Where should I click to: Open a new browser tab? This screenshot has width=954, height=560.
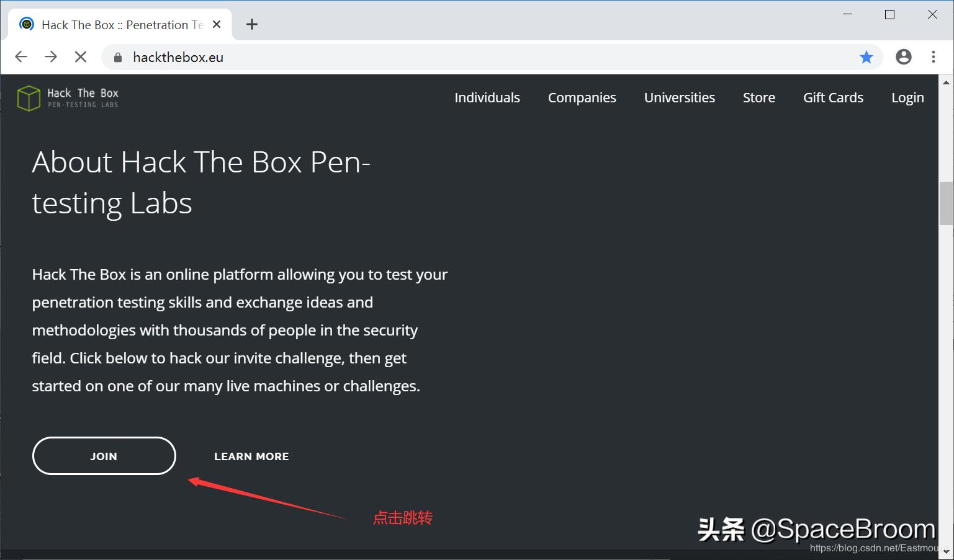tap(251, 24)
